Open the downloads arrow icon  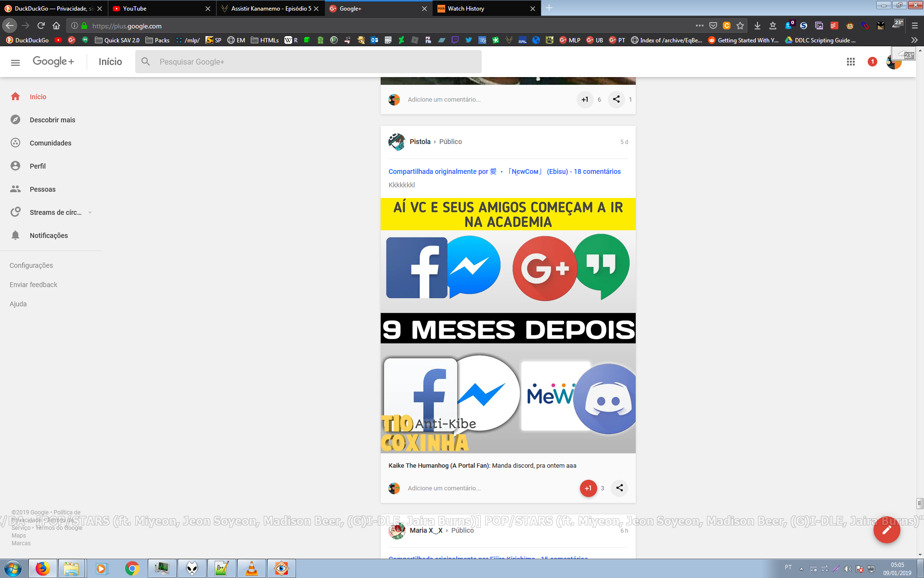(757, 26)
